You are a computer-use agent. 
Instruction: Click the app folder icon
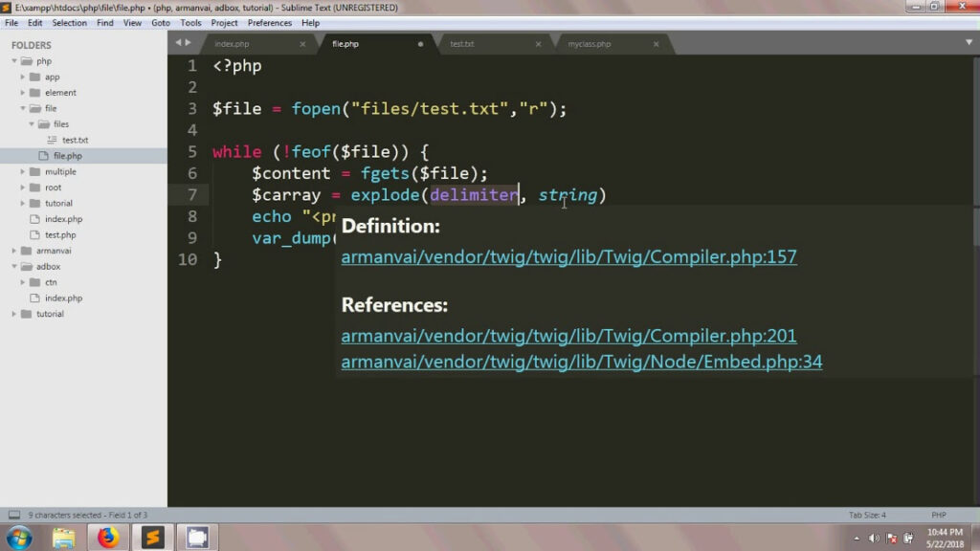[x=35, y=77]
